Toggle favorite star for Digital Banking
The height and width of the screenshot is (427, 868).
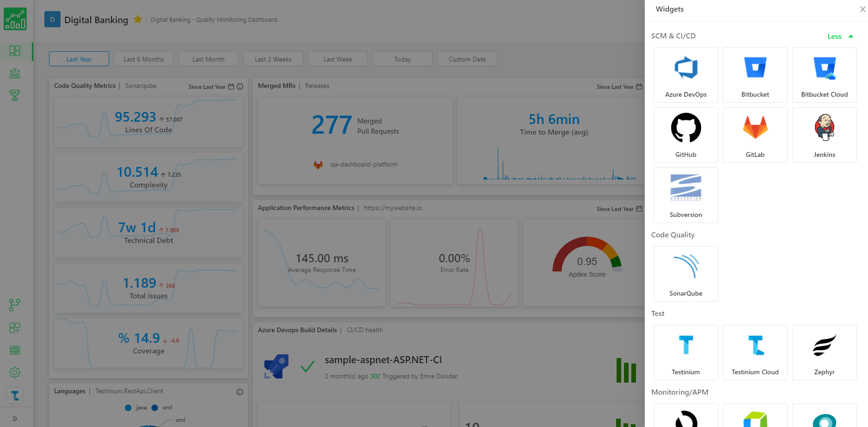coord(138,19)
